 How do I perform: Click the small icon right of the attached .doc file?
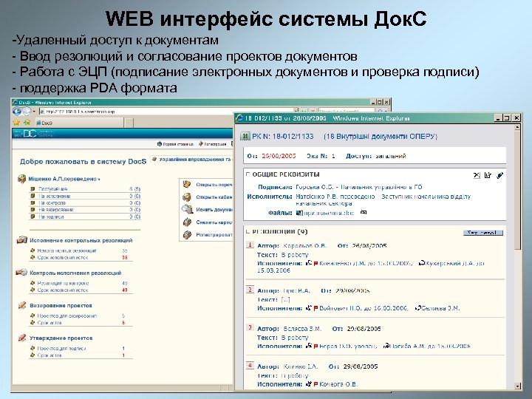[364, 212]
